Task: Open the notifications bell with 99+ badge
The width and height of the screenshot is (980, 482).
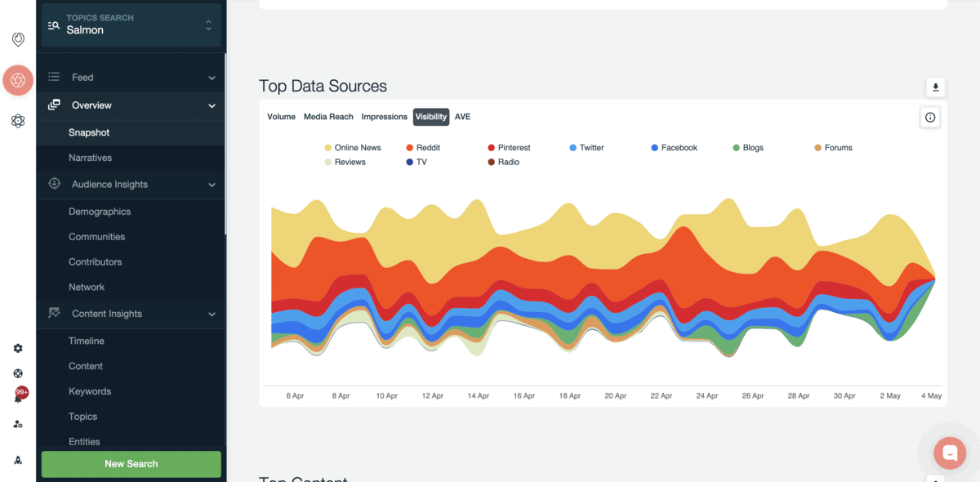Action: pos(18,398)
